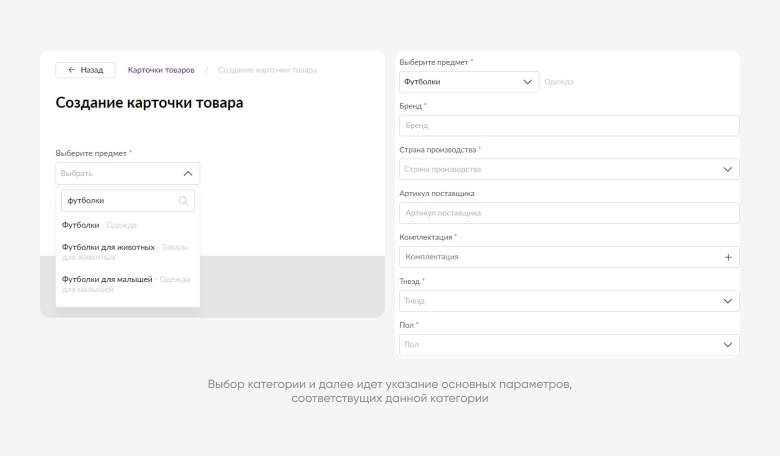
Task: Select Футболки для животных option
Action: [x=125, y=252]
